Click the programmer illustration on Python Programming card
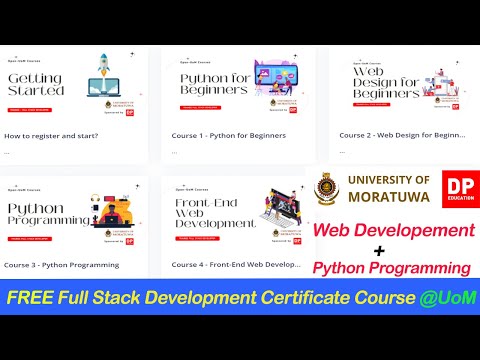The width and height of the screenshot is (480, 360). coord(112,211)
